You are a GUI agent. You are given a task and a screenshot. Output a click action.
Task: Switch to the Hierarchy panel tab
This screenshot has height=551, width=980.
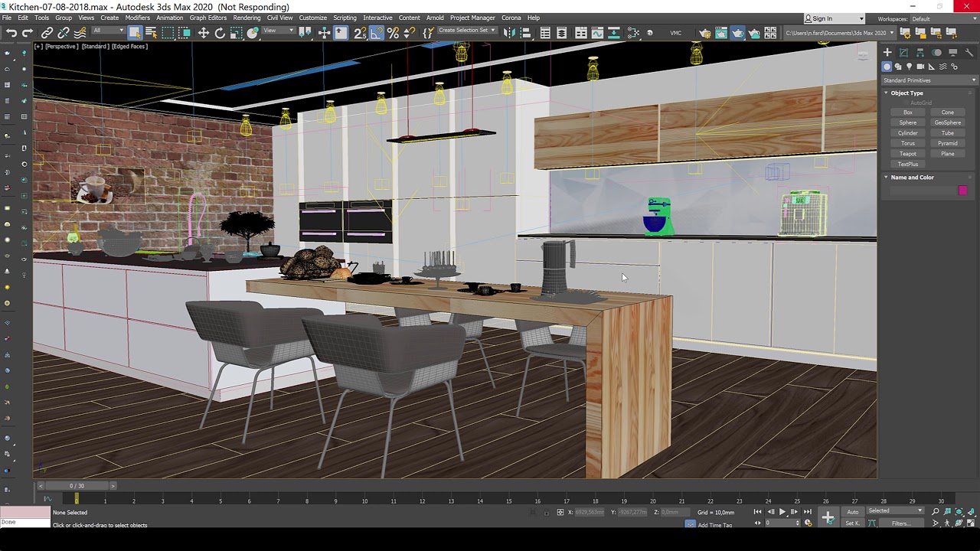tap(920, 52)
